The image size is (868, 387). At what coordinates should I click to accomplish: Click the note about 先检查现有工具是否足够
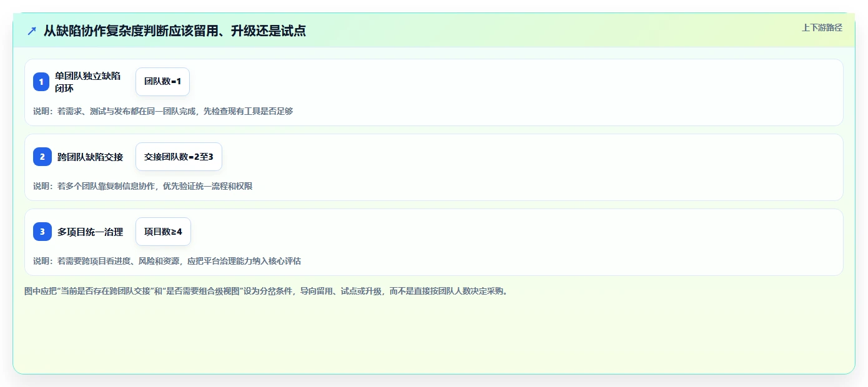163,111
